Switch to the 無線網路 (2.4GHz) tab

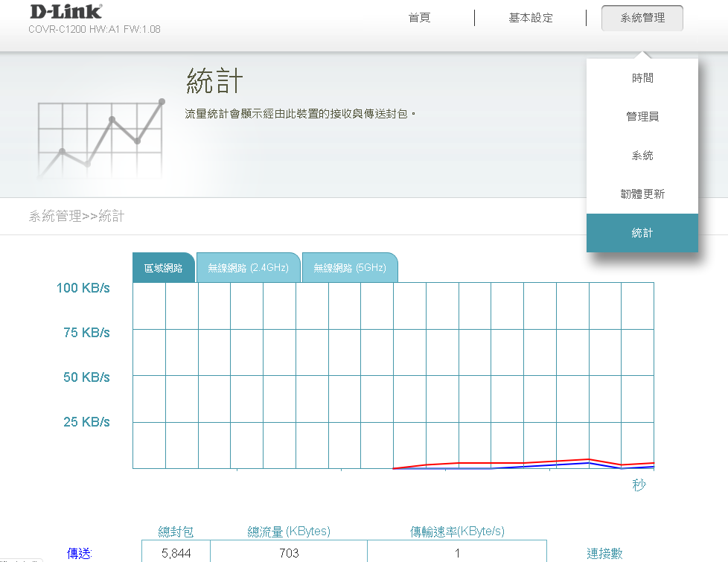(x=248, y=268)
